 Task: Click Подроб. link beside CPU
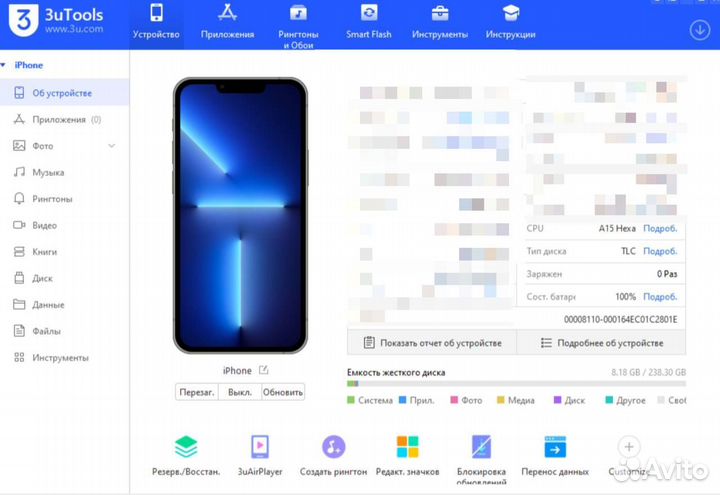(x=660, y=228)
